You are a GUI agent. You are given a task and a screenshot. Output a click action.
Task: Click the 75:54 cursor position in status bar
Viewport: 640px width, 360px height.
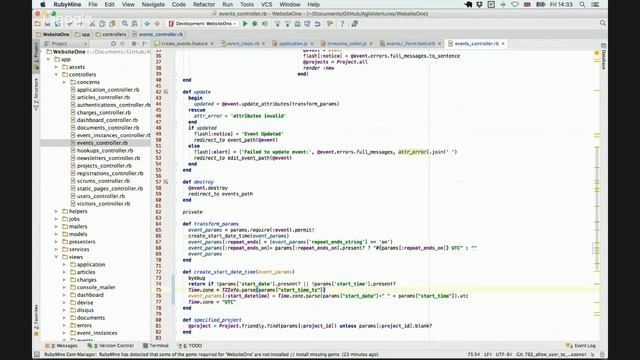[x=473, y=355]
